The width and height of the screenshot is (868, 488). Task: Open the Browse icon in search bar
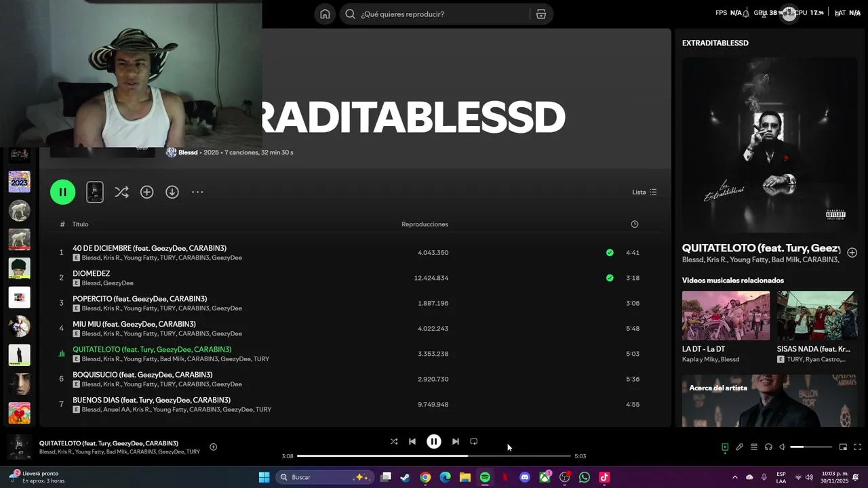click(x=541, y=14)
